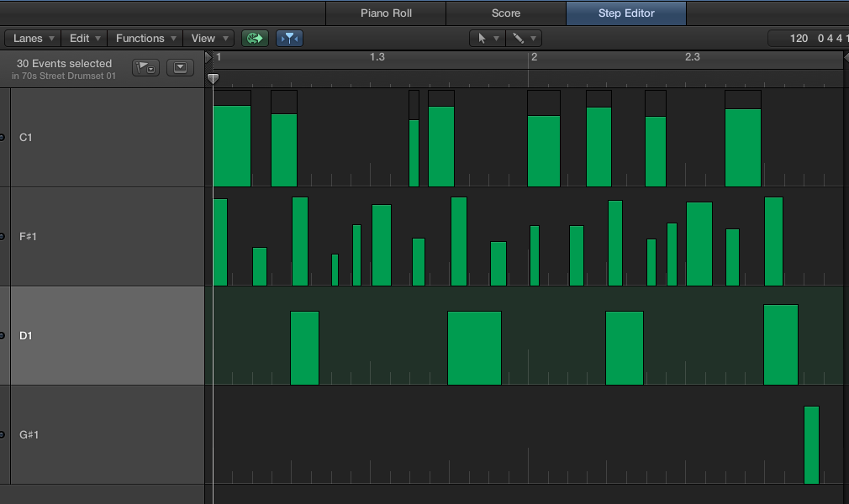Click the playhead marker in the ruler
849x504 pixels.
[x=214, y=78]
